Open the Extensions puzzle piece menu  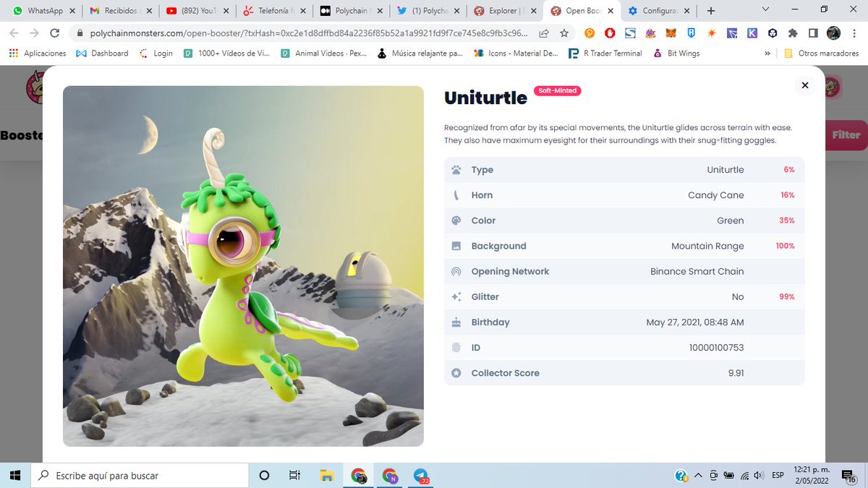click(793, 33)
